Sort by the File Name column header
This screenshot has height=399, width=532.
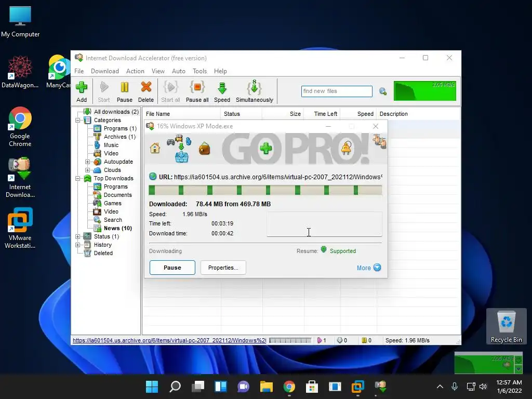(x=181, y=114)
